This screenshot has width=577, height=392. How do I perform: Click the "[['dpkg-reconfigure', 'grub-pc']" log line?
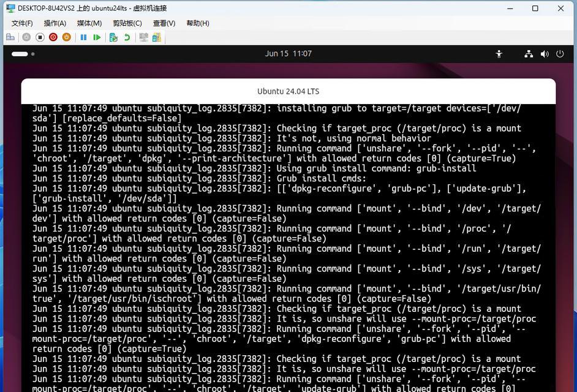(x=279, y=189)
